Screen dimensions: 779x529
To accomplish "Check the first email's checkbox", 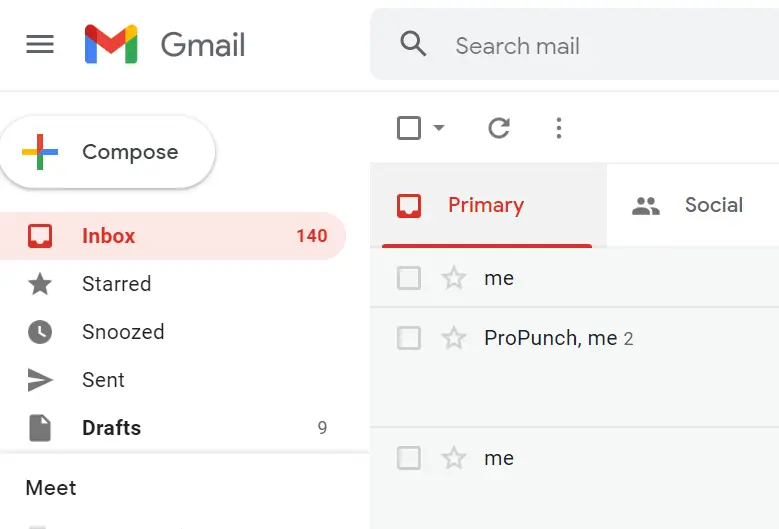I will click(x=409, y=278).
